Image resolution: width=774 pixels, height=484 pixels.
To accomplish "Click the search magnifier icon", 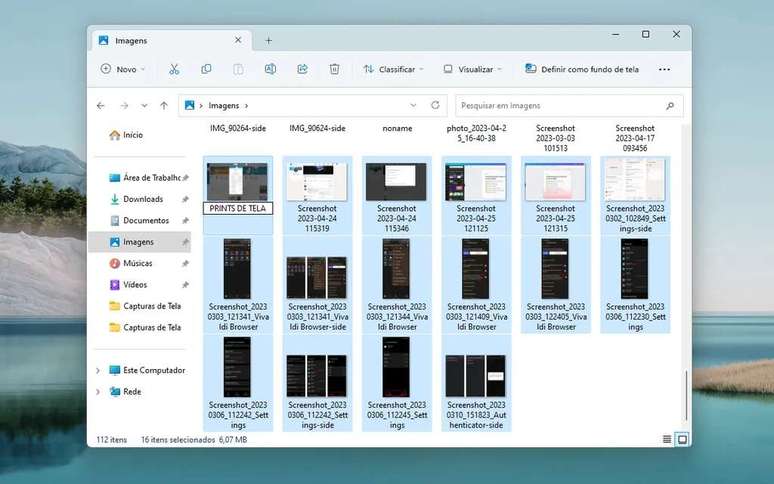I will [670, 106].
